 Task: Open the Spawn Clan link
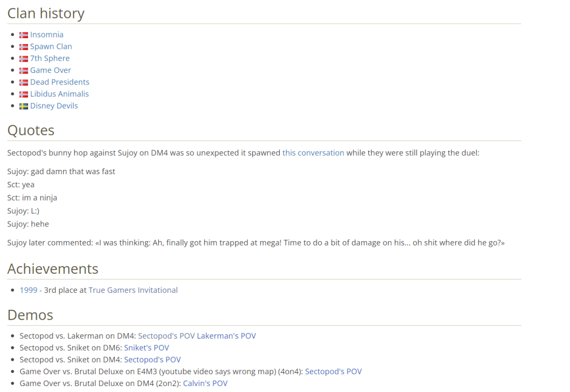pos(51,47)
